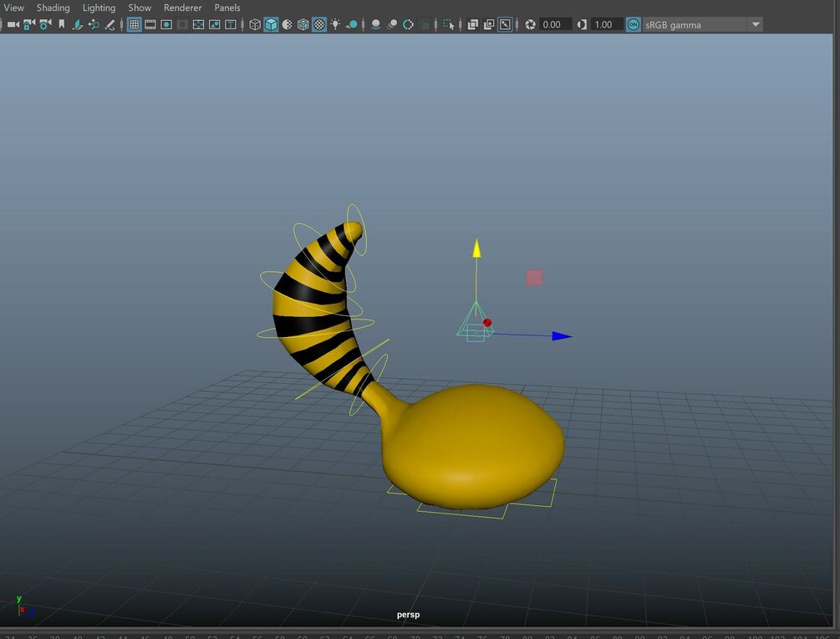Viewport: 840px width, 639px height.
Task: Click the greyed-out Gate Mask icon
Action: [x=183, y=24]
